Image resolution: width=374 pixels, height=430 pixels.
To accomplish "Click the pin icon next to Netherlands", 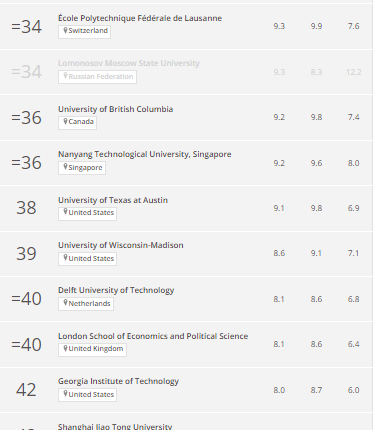I will click(x=65, y=303).
